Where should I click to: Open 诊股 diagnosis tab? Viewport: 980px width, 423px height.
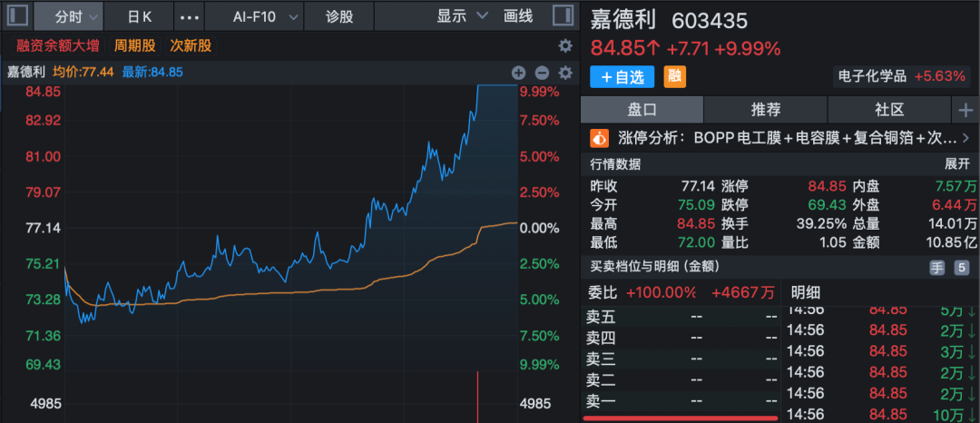[339, 16]
